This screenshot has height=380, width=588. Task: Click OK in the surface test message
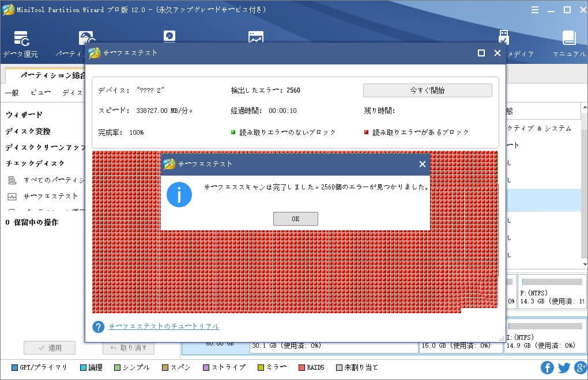click(296, 219)
